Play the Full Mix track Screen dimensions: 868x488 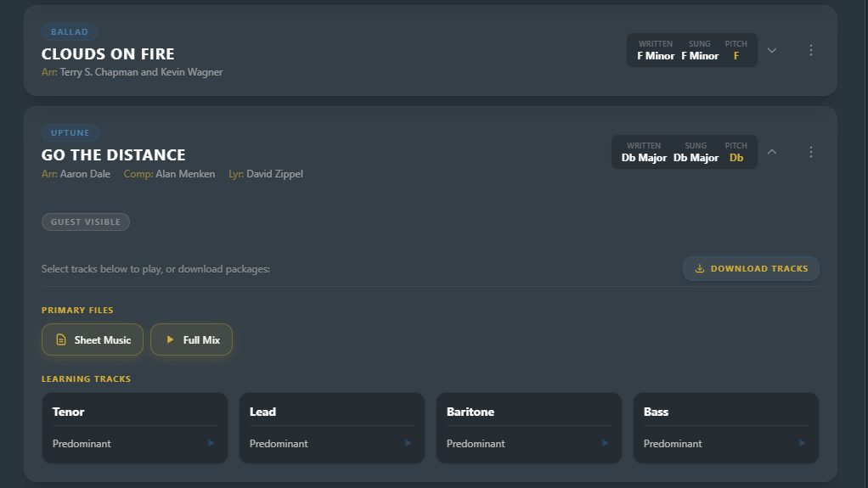click(192, 339)
